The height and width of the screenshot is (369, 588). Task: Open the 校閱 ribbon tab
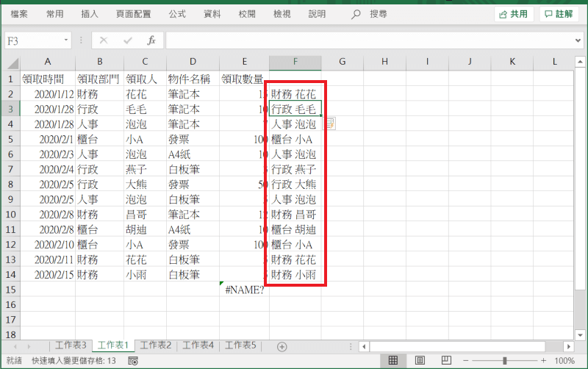tap(247, 14)
